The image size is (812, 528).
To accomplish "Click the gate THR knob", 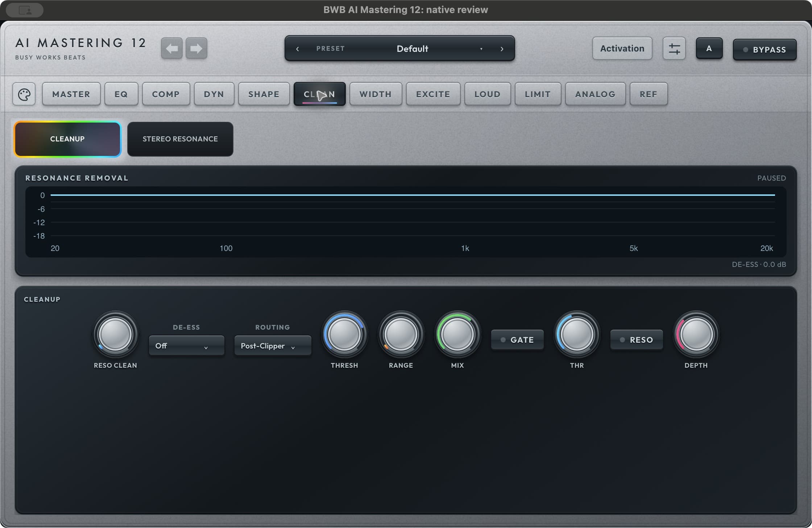I will click(x=577, y=334).
